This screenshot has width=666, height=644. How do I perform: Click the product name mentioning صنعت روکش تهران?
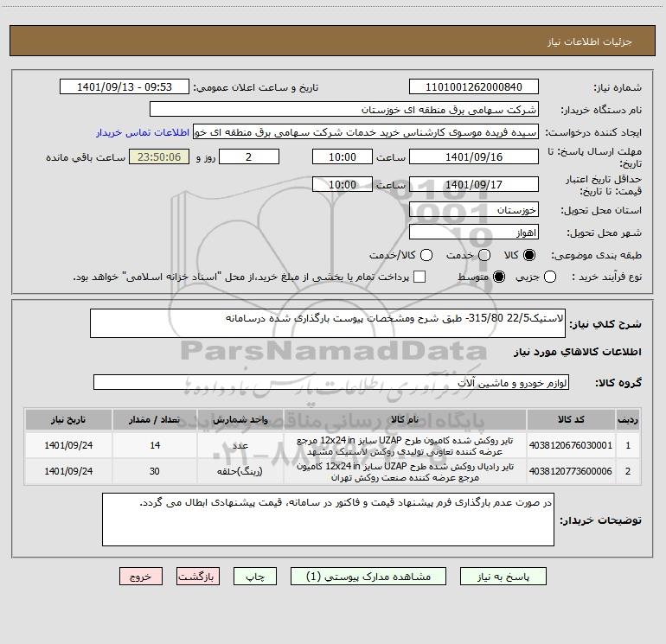click(405, 472)
